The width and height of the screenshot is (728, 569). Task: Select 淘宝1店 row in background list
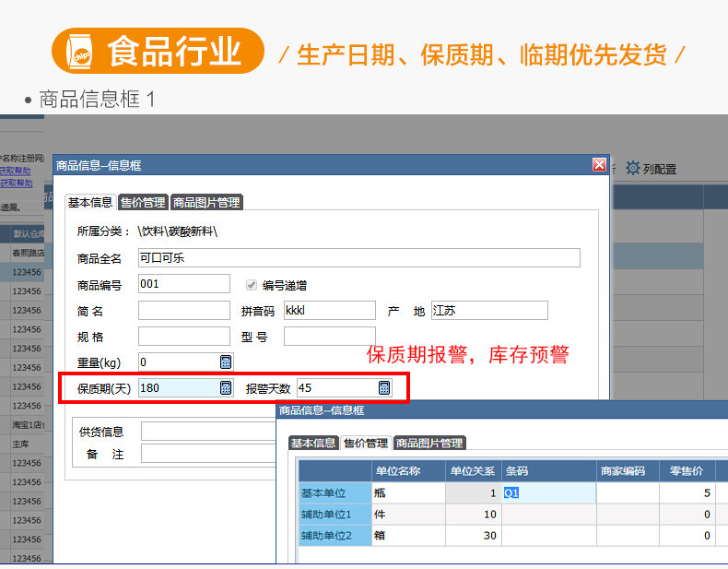[22, 424]
